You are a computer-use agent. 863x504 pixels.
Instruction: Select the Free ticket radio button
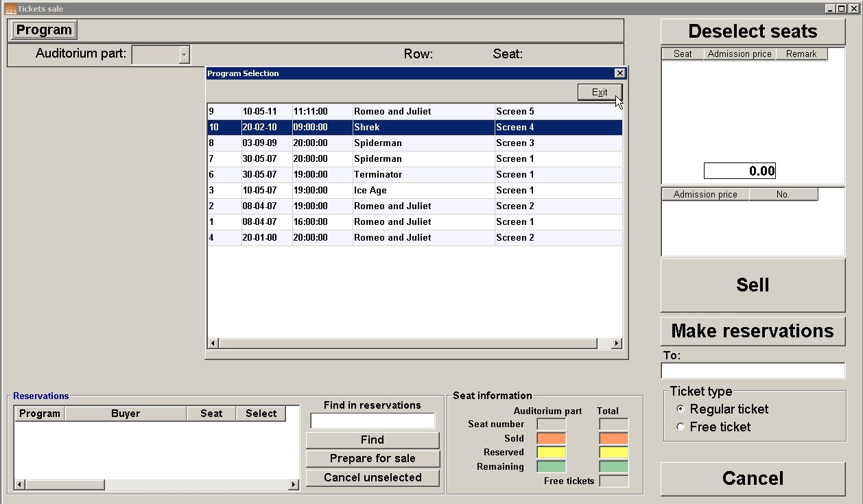click(681, 427)
